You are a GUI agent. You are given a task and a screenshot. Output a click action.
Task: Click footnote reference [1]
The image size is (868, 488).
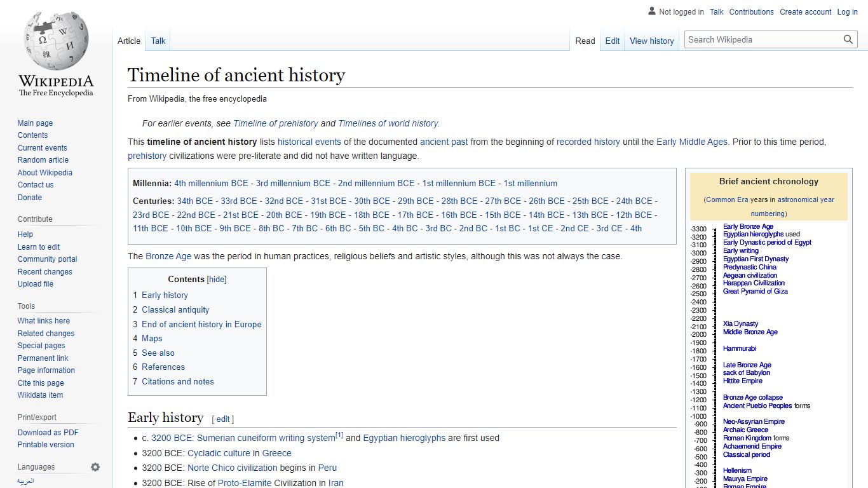[339, 435]
